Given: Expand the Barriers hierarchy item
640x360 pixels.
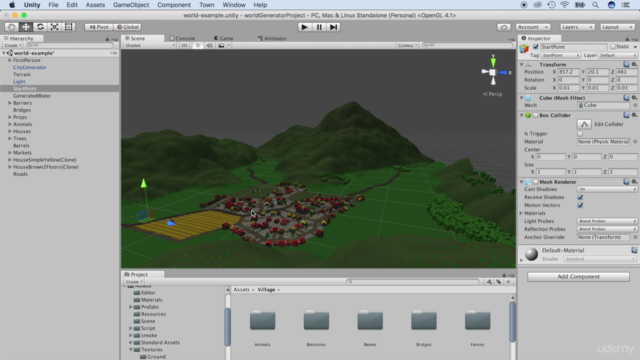Looking at the screenshot, I should pos(10,103).
